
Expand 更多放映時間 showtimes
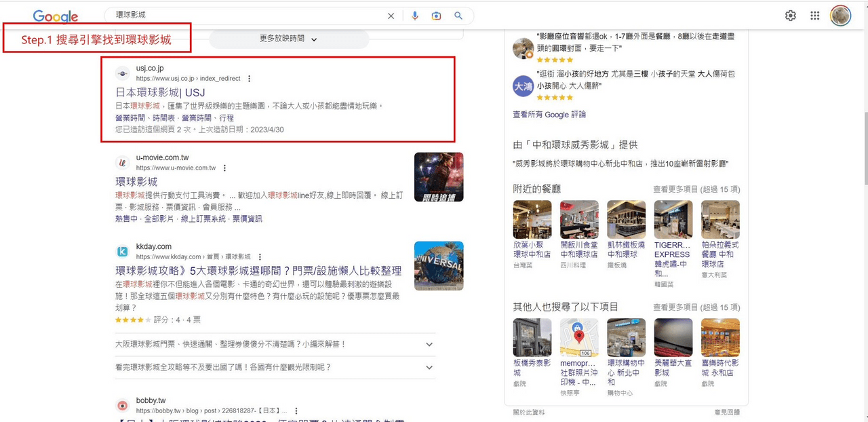click(289, 39)
